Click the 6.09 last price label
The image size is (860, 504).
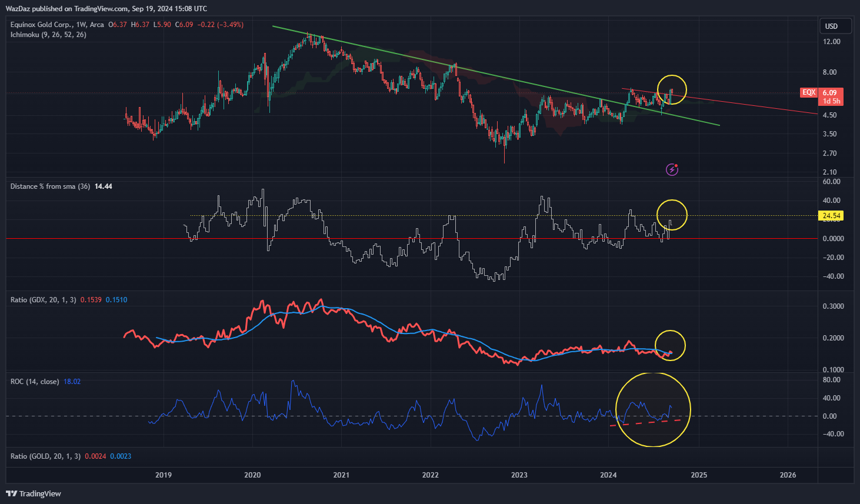[830, 92]
